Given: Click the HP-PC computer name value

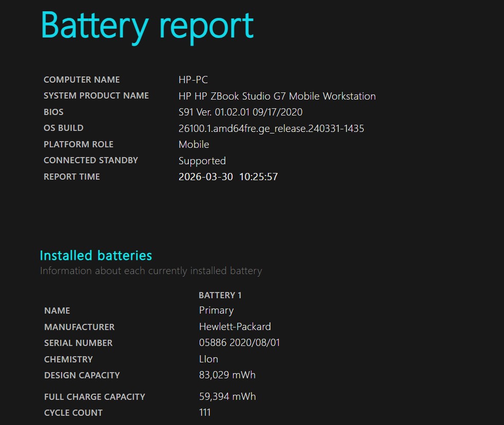Looking at the screenshot, I should (193, 80).
